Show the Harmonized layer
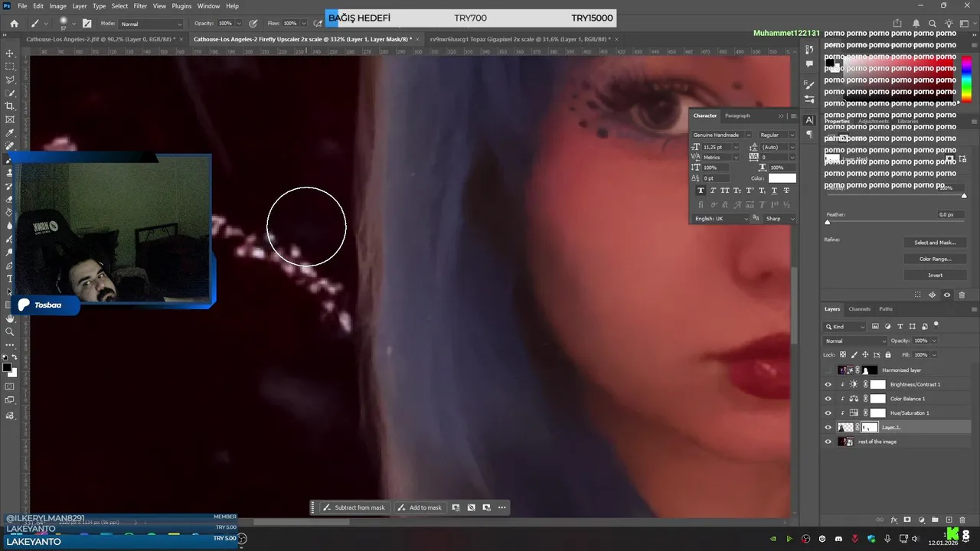 (x=828, y=370)
